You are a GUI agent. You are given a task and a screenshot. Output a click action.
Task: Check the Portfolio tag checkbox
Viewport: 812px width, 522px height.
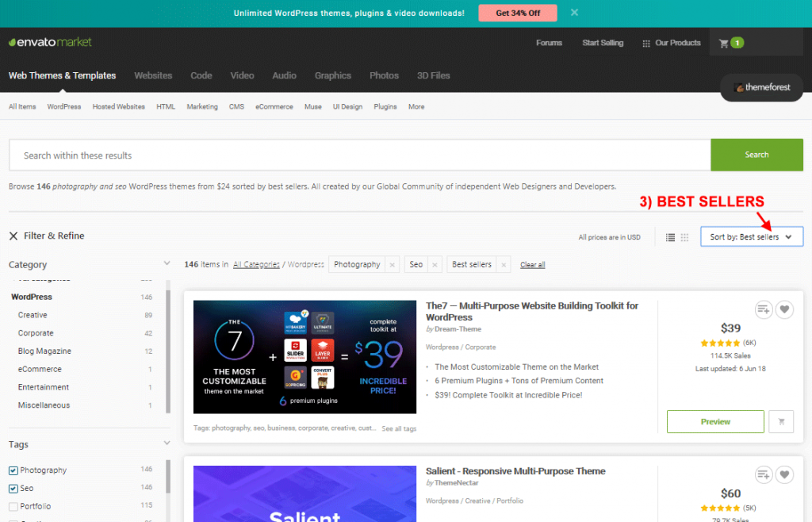coord(13,506)
